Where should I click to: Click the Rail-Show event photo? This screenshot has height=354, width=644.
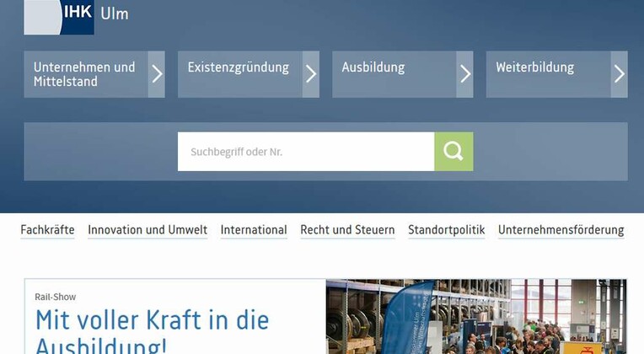[x=476, y=317]
